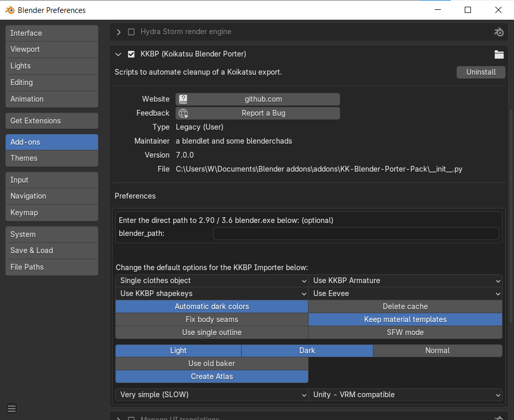Viewport: 514px width, 420px height.
Task: Open the Themes tab
Action: point(52,158)
